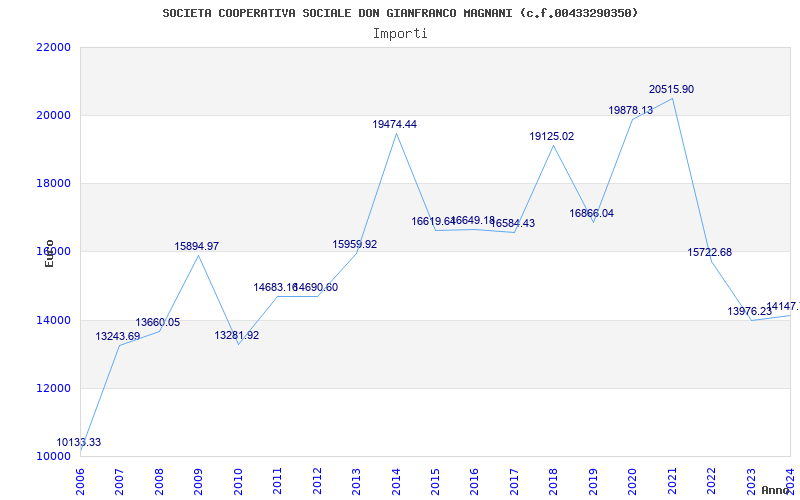The width and height of the screenshot is (800, 500).
Task: Select the data label 13976.23
Action: click(x=749, y=311)
